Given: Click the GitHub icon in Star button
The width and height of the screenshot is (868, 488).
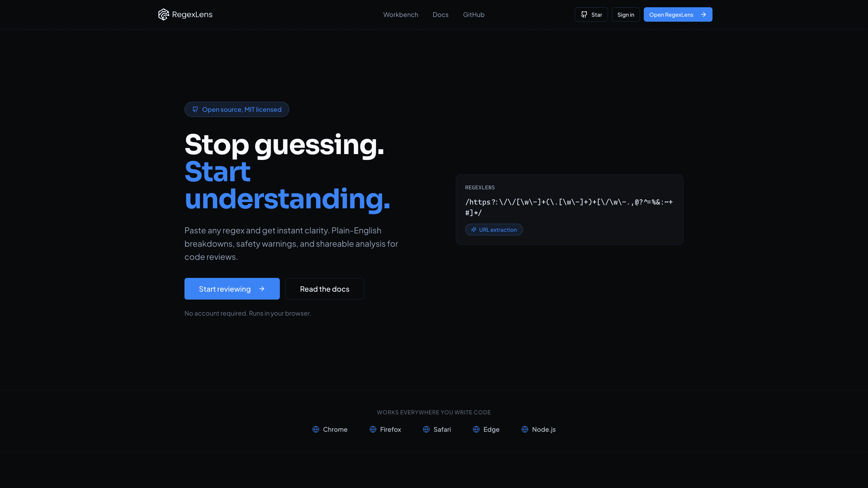Looking at the screenshot, I should click(x=584, y=14).
